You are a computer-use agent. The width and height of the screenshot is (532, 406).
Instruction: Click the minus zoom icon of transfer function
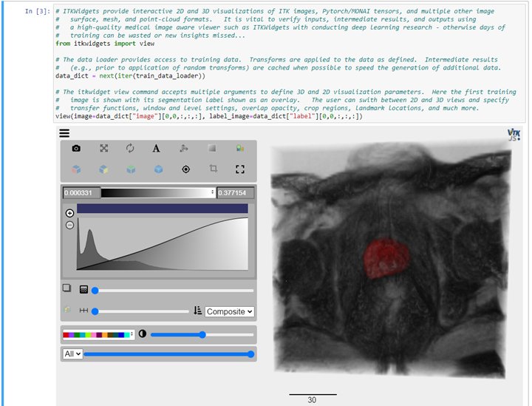click(x=69, y=225)
